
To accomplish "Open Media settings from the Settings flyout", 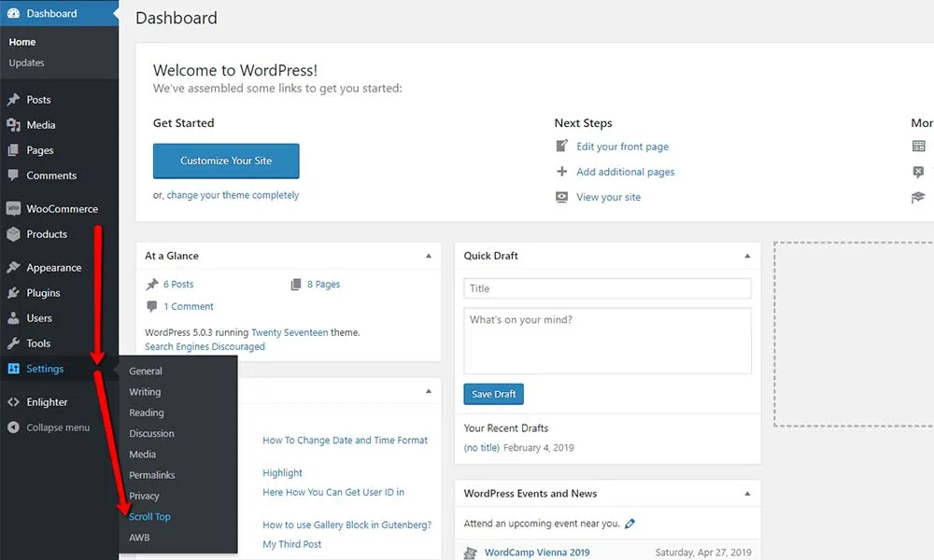I will click(x=142, y=455).
